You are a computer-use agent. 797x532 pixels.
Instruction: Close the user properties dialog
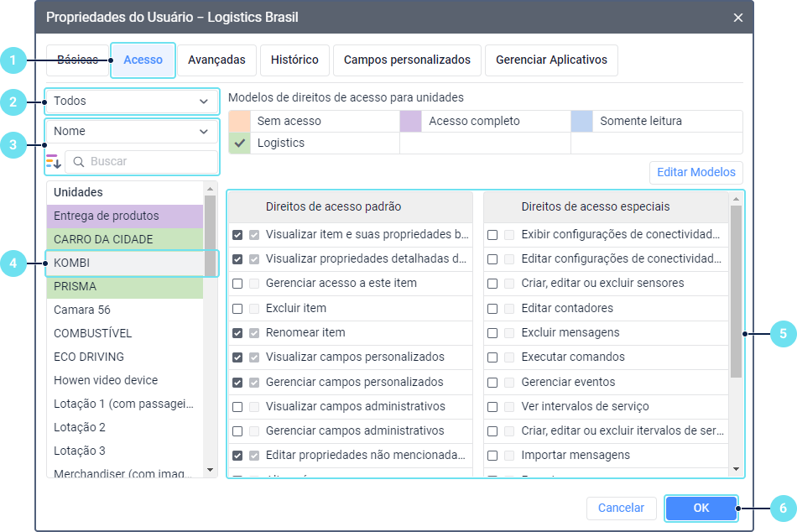(738, 18)
